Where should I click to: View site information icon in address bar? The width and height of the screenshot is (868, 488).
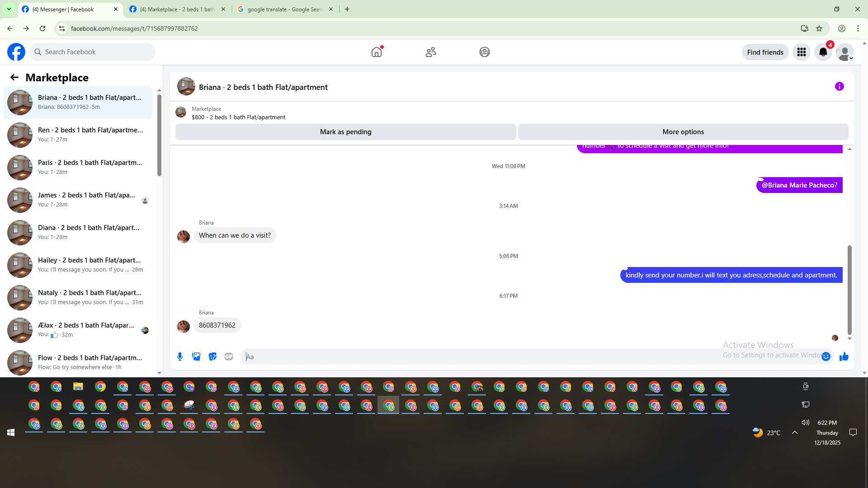pos(62,28)
